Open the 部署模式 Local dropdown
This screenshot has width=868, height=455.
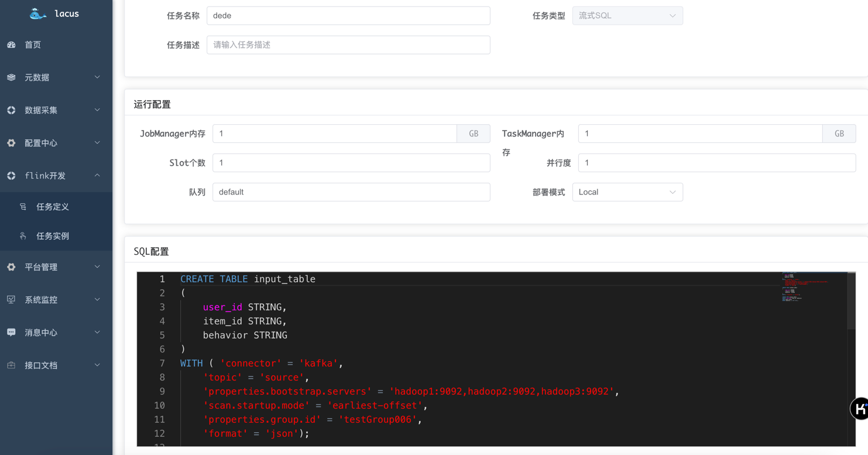pyautogui.click(x=627, y=192)
